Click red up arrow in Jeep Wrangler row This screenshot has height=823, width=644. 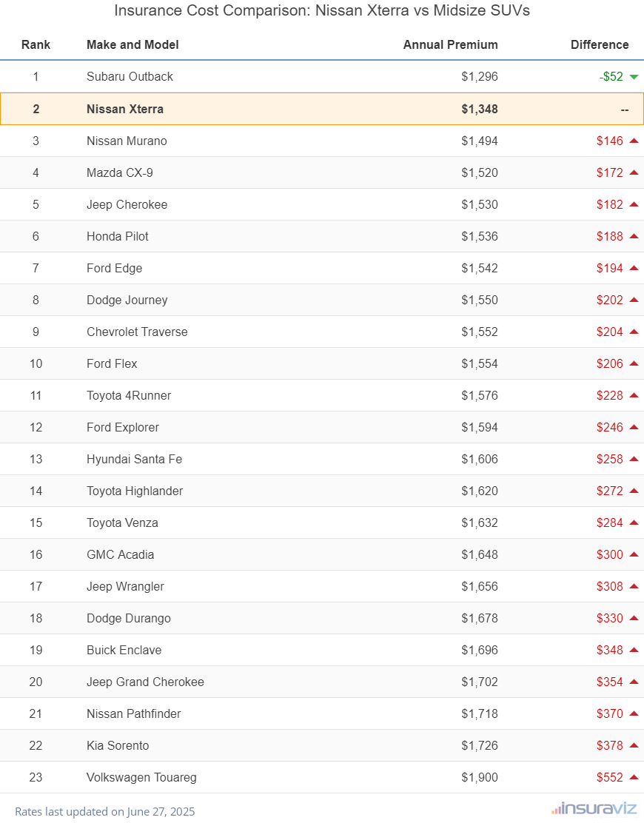tap(634, 586)
